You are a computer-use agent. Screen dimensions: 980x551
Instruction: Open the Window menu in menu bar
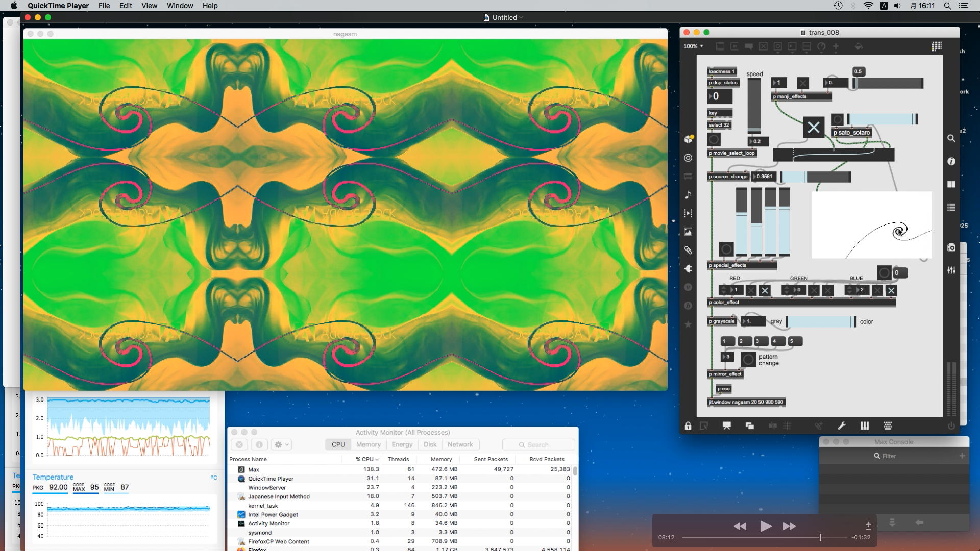tap(180, 6)
